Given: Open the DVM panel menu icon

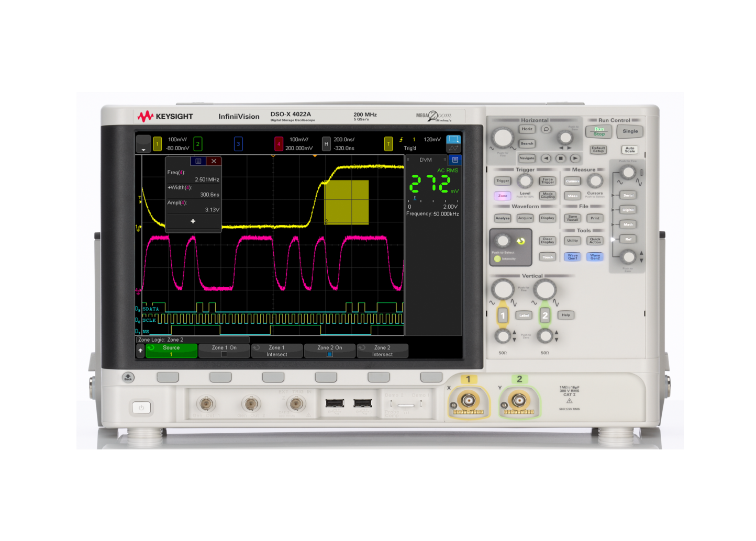Looking at the screenshot, I should coord(455,161).
